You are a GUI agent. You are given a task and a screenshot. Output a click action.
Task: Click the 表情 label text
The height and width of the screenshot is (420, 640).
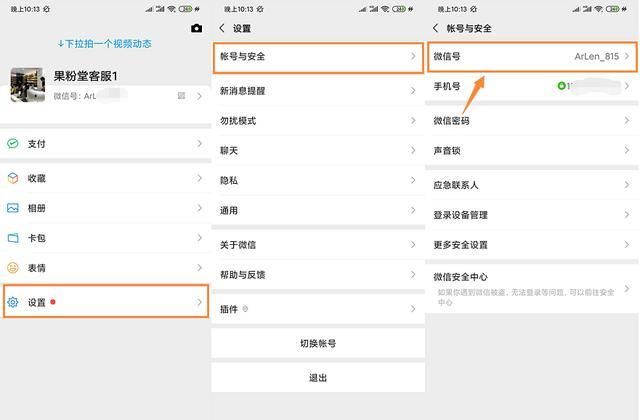(36, 268)
